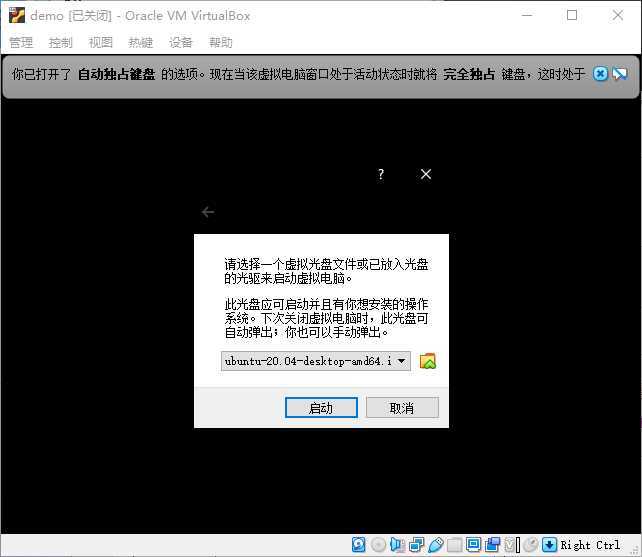Click the mouse integration status icon
Image resolution: width=642 pixels, height=557 pixels.
[x=531, y=545]
